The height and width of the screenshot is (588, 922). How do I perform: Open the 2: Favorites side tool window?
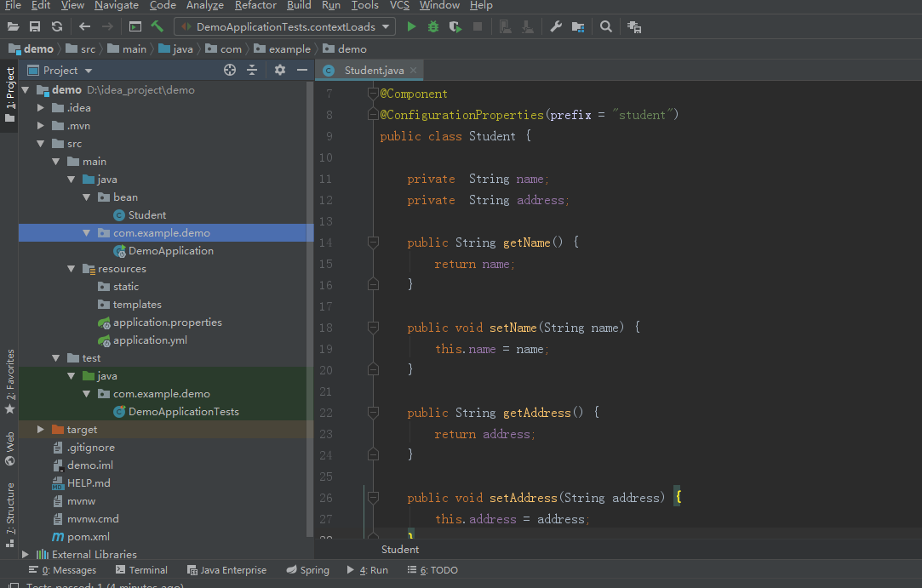click(9, 381)
